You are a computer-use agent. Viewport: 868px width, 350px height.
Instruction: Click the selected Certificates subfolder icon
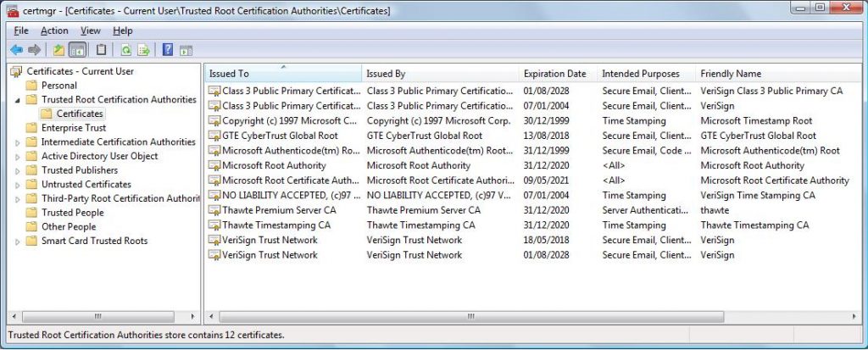(x=47, y=114)
